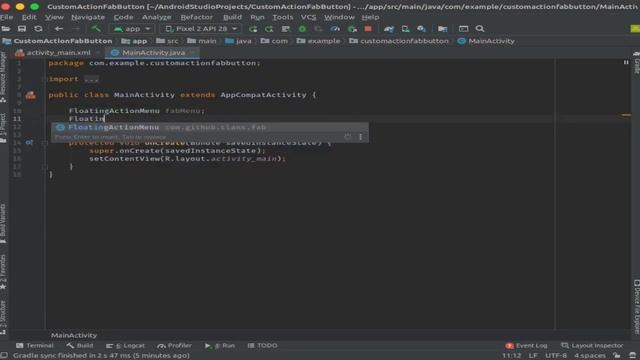Toggle the Device File Explorer panel
Screen dimensions: 640x360
tap(636, 307)
